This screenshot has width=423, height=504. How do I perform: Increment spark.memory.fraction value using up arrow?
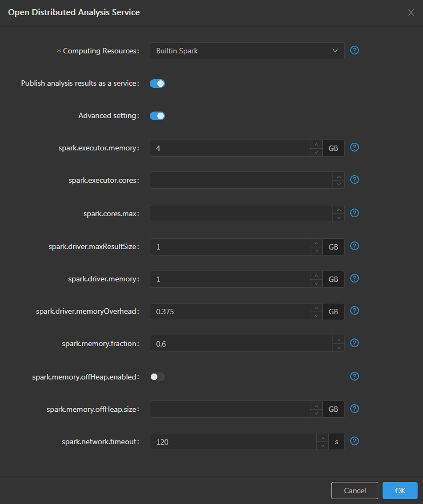[338, 340]
